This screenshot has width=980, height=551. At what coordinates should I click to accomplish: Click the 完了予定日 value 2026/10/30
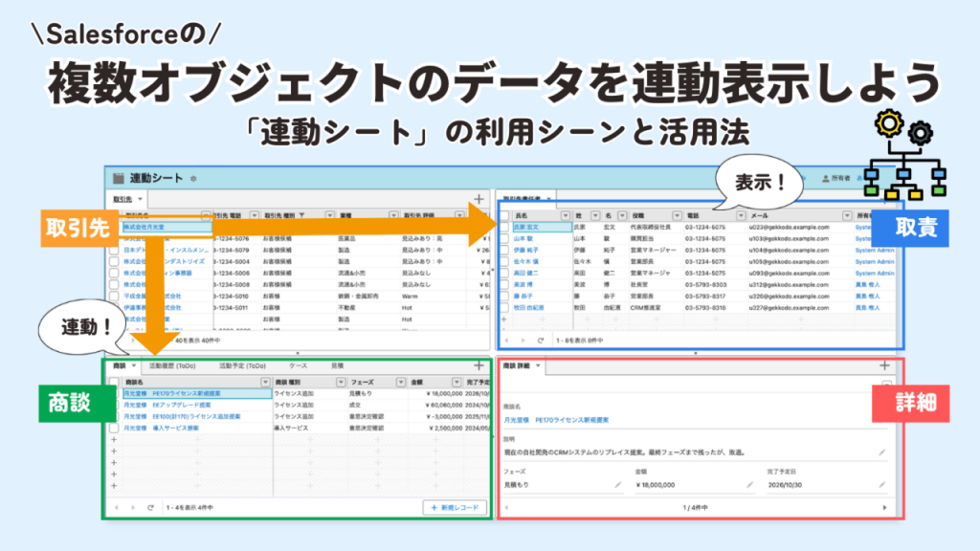pyautogui.click(x=785, y=485)
